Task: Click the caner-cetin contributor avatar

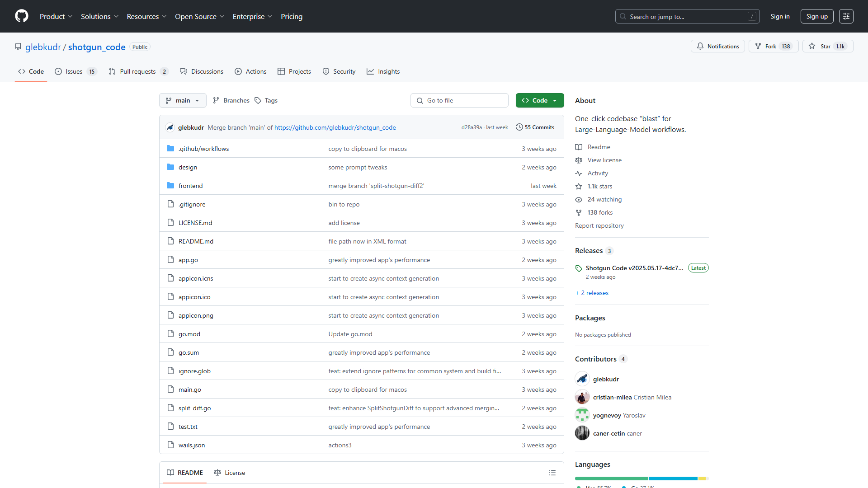Action: [582, 433]
